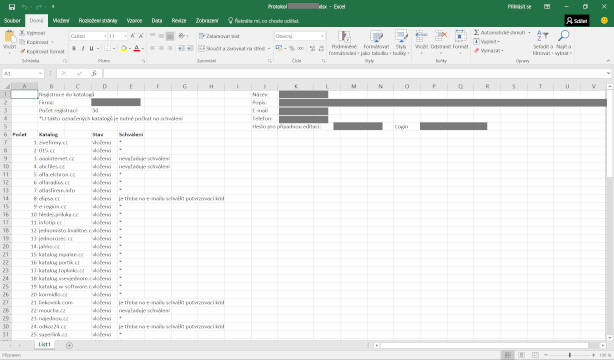Image resolution: width=614 pixels, height=360 pixels.
Task: Add a new sheet with plus icon
Action: [x=69, y=345]
